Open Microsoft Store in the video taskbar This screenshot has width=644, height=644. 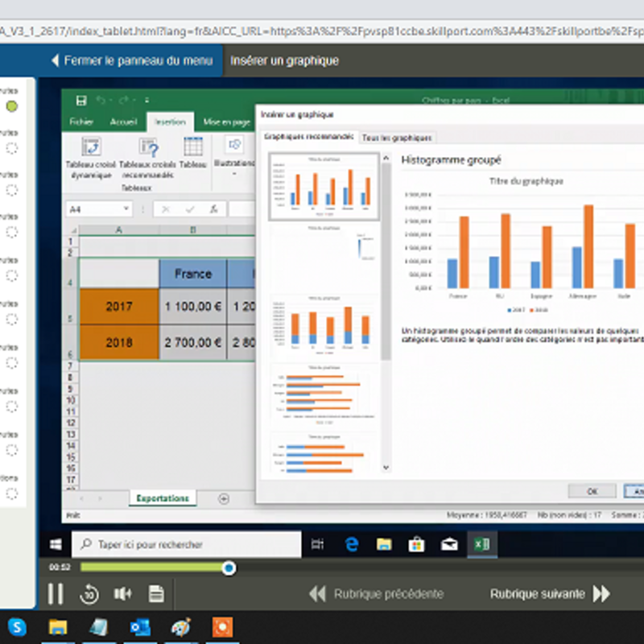416,545
